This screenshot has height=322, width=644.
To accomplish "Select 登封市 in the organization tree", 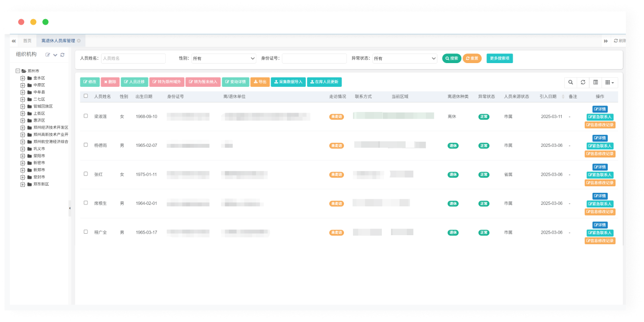I will click(39, 177).
